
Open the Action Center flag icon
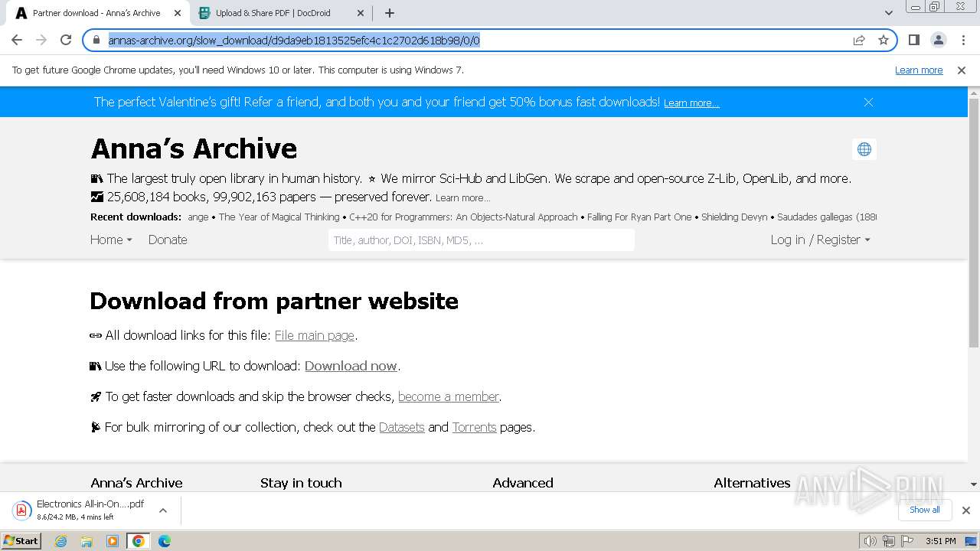pyautogui.click(x=906, y=541)
